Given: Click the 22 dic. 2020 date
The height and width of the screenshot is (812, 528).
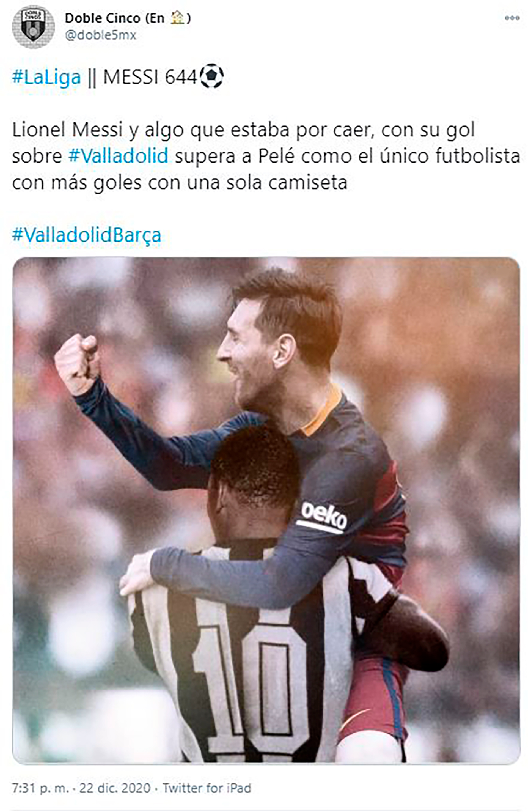Looking at the screenshot, I should (115, 788).
